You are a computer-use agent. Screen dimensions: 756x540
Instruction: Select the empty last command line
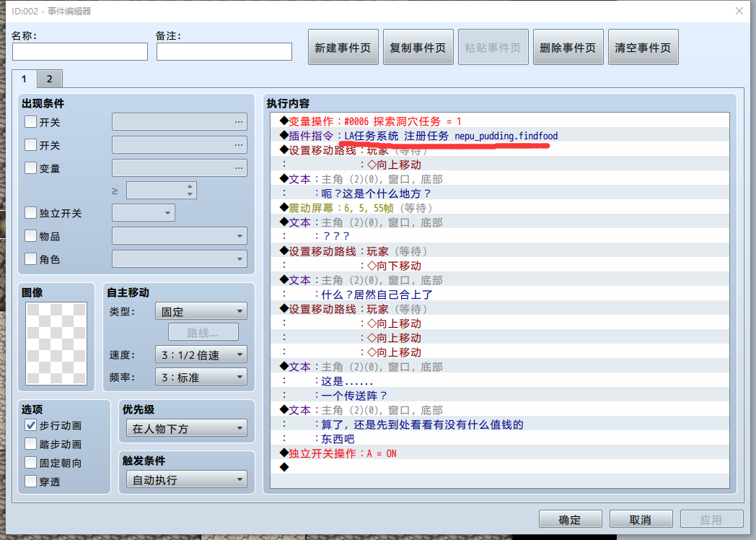[499, 467]
